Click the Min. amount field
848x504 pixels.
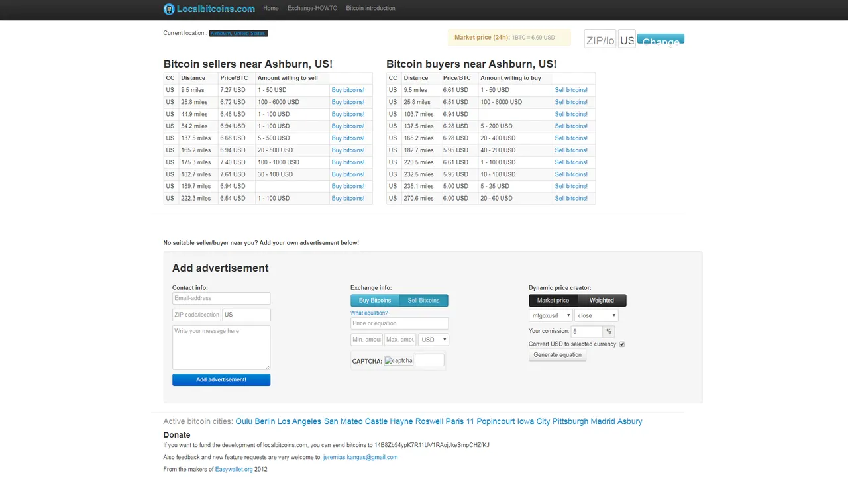click(366, 340)
